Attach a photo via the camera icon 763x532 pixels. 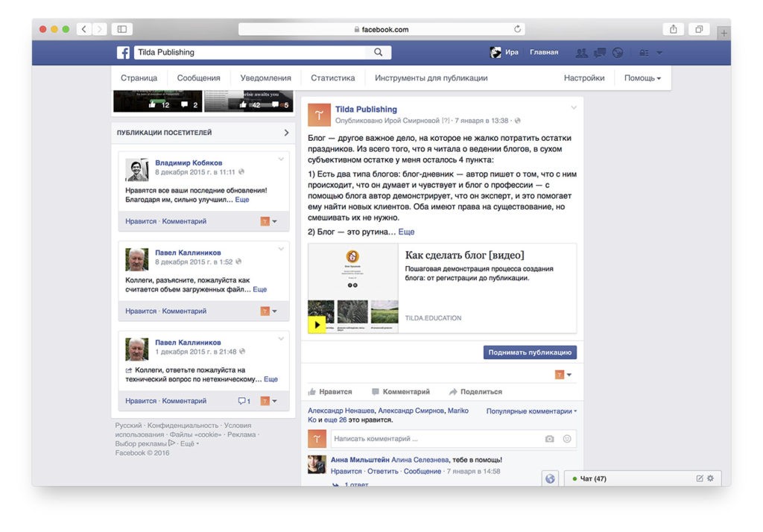tap(549, 439)
